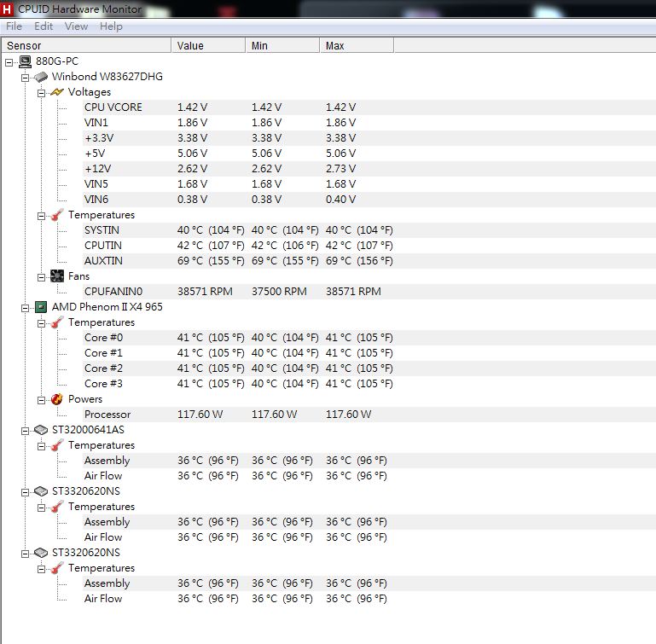
Task: Collapse the Fans group
Action: (41, 277)
